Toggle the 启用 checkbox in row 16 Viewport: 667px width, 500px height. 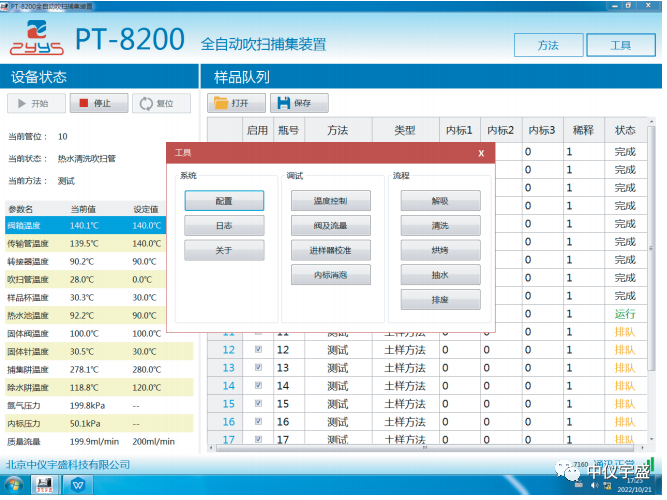tap(258, 422)
